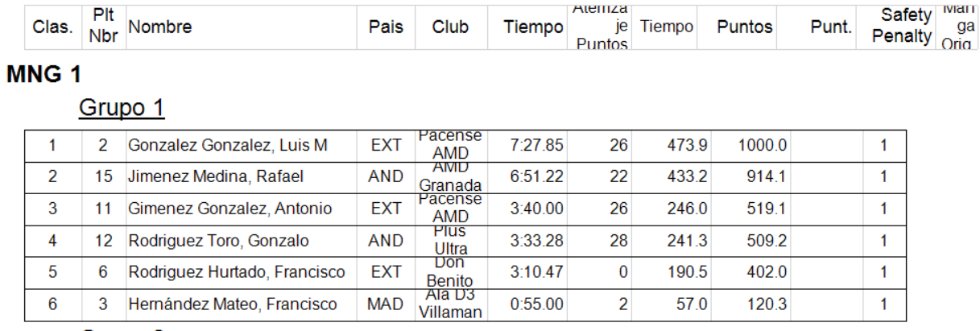Select pilot Gonzalez Gonzalez, Luis M
The height and width of the screenshot is (331, 980).
point(228,146)
